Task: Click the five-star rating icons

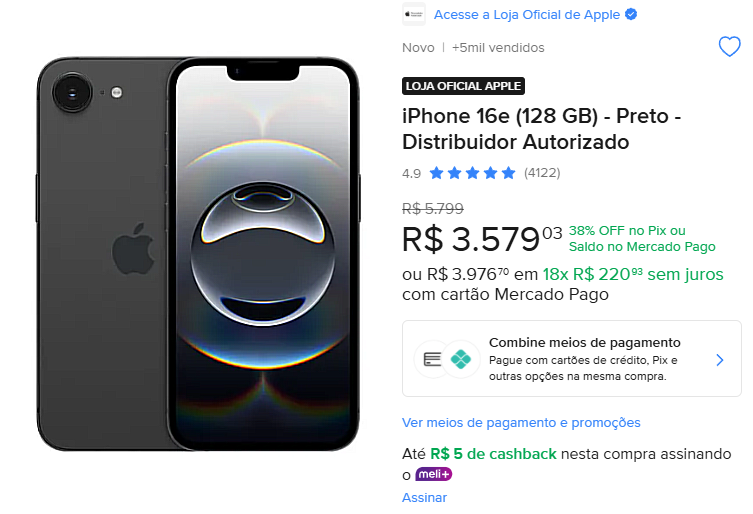Action: click(x=473, y=173)
